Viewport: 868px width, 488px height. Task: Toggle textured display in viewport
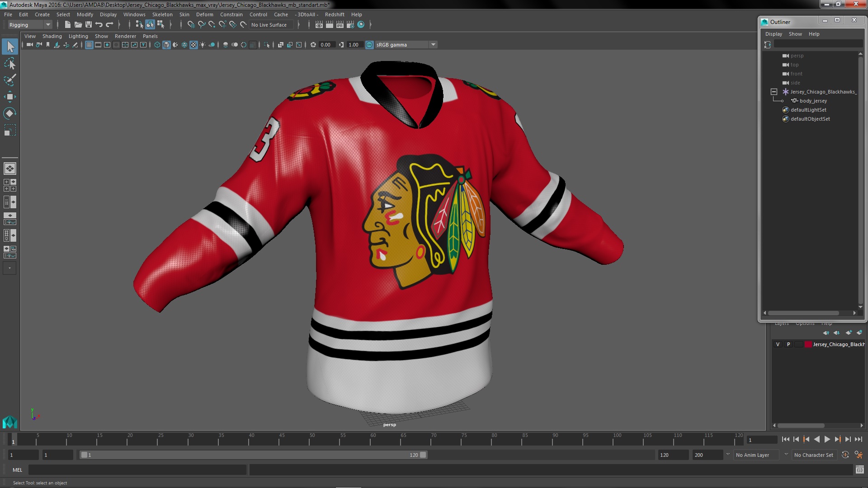point(193,45)
